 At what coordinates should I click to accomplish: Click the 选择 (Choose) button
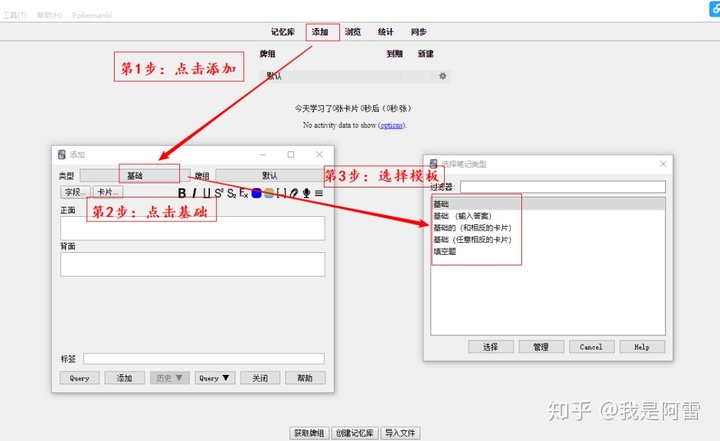click(x=491, y=347)
